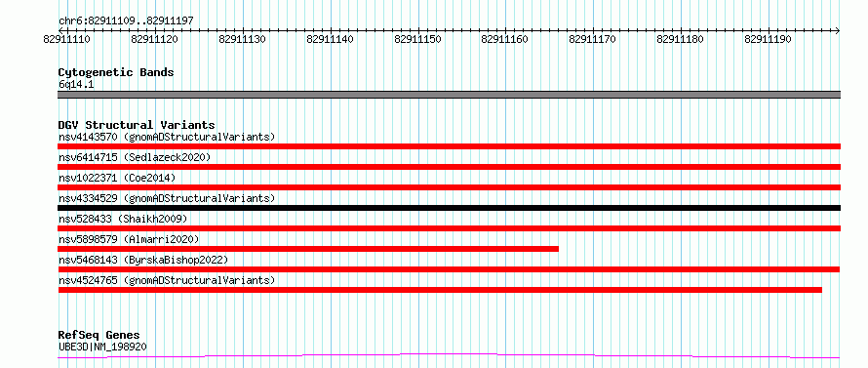Click the DGV Structural Variants heading
This screenshot has width=868, height=368.
click(x=137, y=125)
